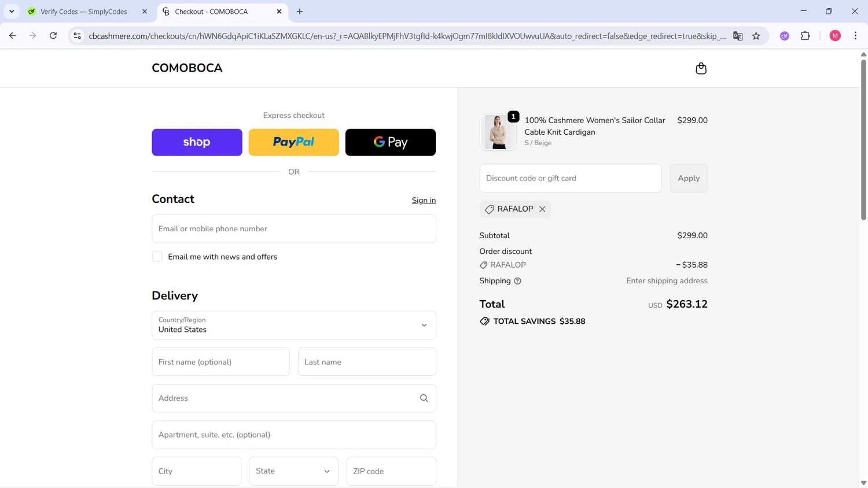Close the Checkout COMOBOCA tab

(x=279, y=12)
